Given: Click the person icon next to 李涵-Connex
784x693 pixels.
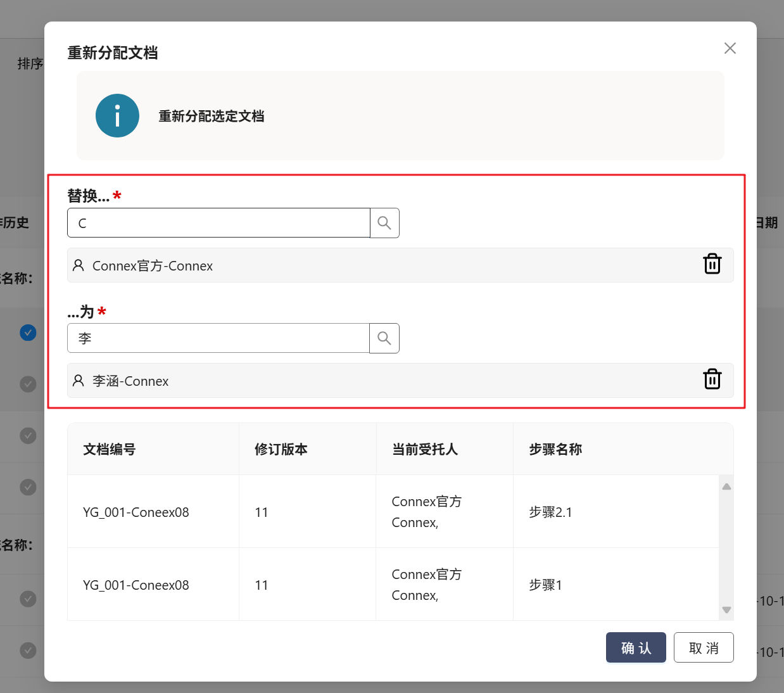Looking at the screenshot, I should pyautogui.click(x=79, y=381).
